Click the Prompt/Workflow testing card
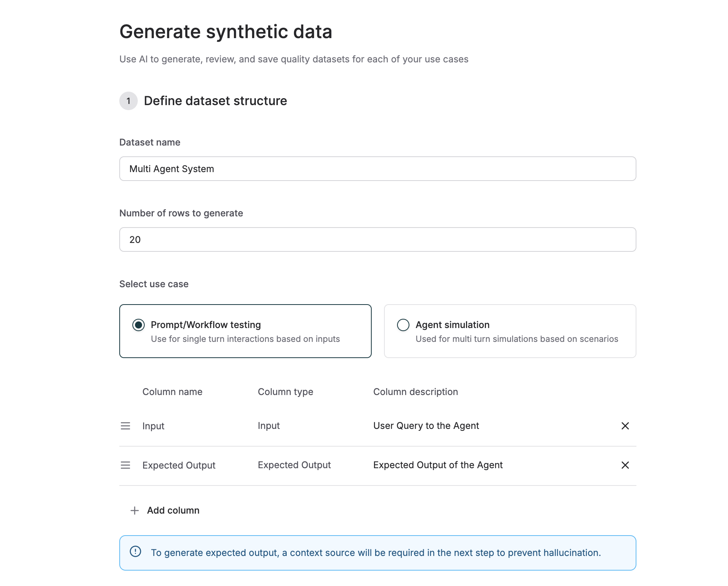 tap(245, 331)
